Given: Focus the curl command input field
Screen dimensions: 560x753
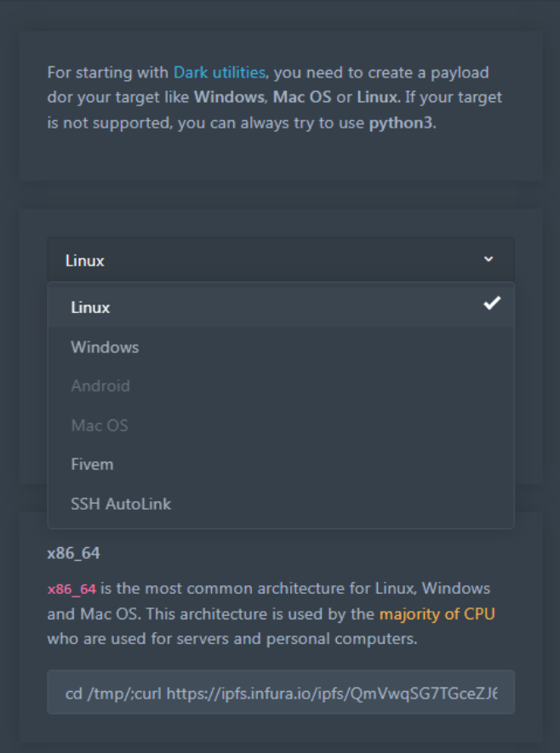Looking at the screenshot, I should 280,692.
